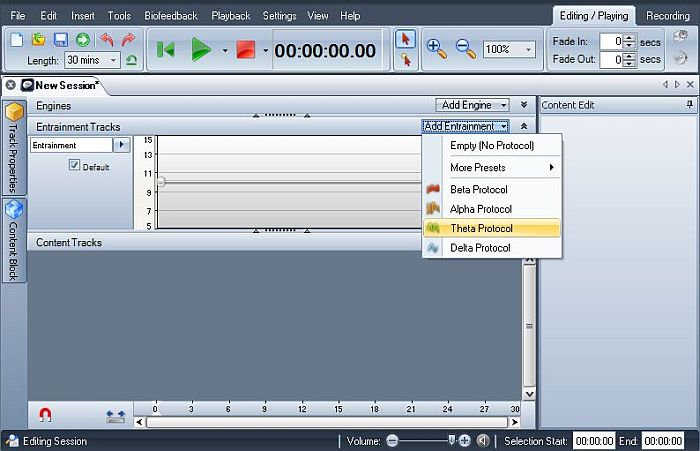Open the Settings menu
Viewport: 700px width, 451px height.
coord(279,16)
